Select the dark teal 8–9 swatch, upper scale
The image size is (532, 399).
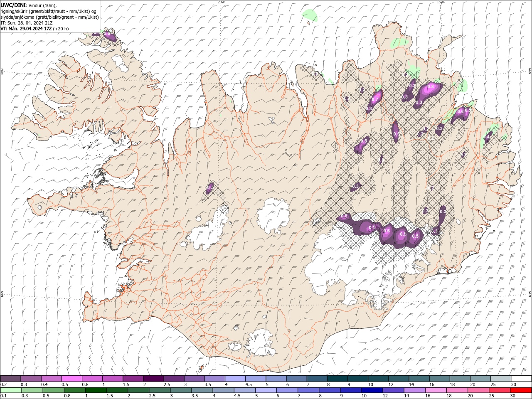coord(337,379)
